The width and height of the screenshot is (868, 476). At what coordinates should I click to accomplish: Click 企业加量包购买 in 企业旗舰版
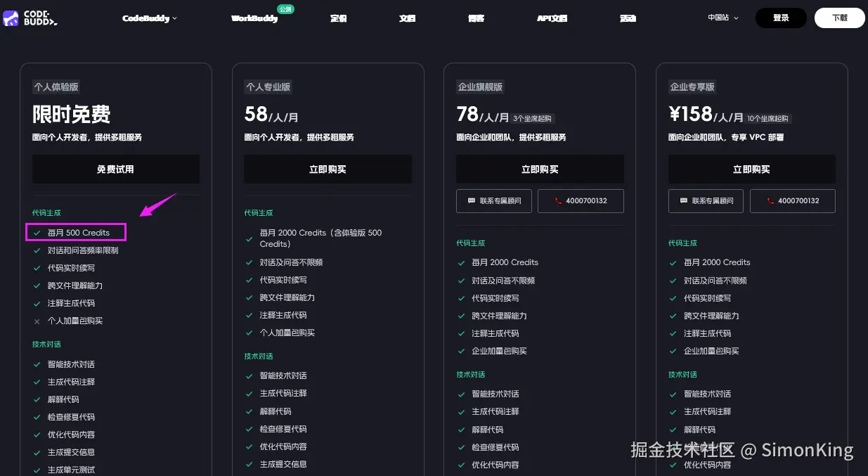click(x=500, y=351)
